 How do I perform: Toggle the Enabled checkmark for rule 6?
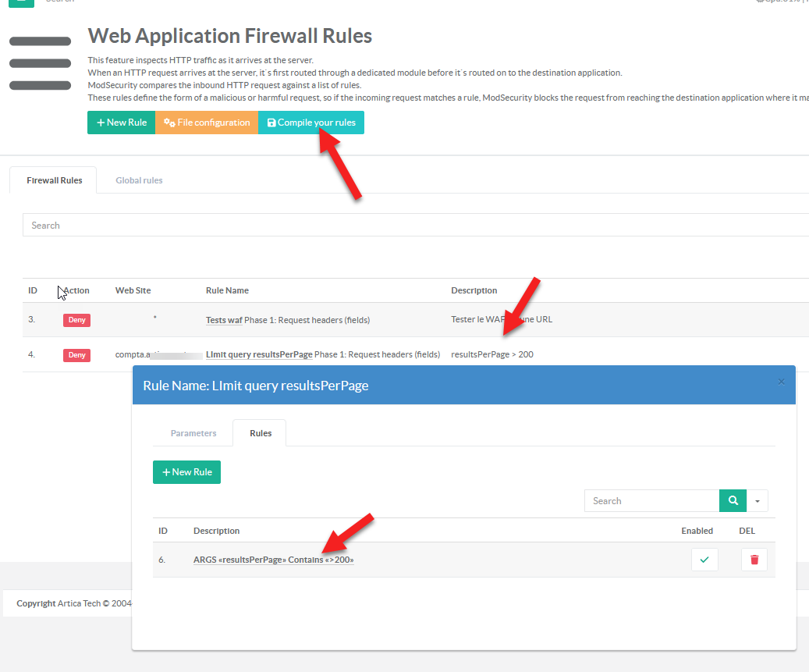704,560
